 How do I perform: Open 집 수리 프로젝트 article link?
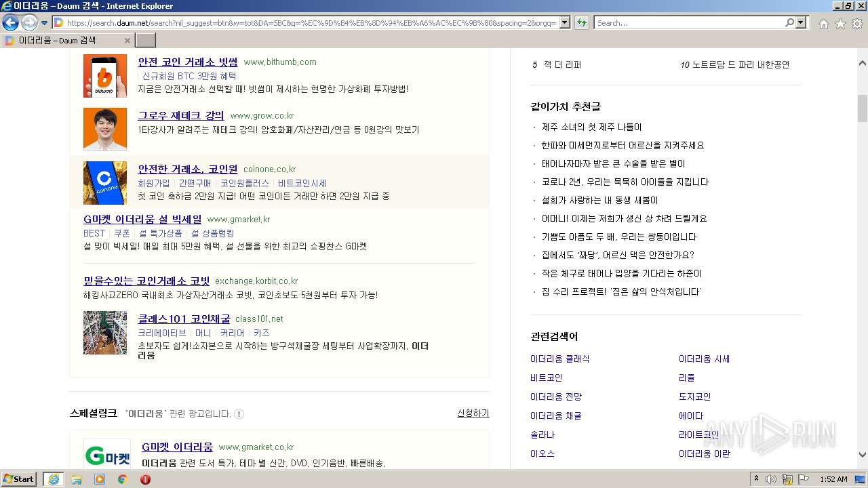pyautogui.click(x=622, y=291)
